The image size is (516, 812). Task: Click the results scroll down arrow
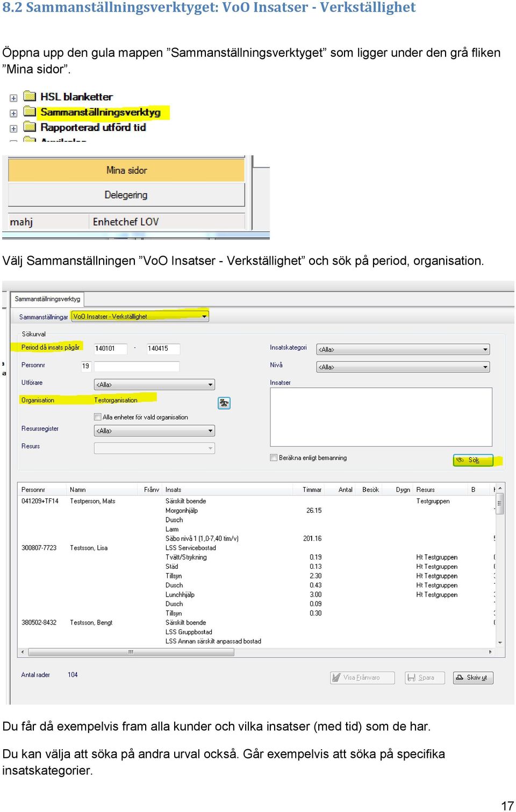[x=500, y=642]
